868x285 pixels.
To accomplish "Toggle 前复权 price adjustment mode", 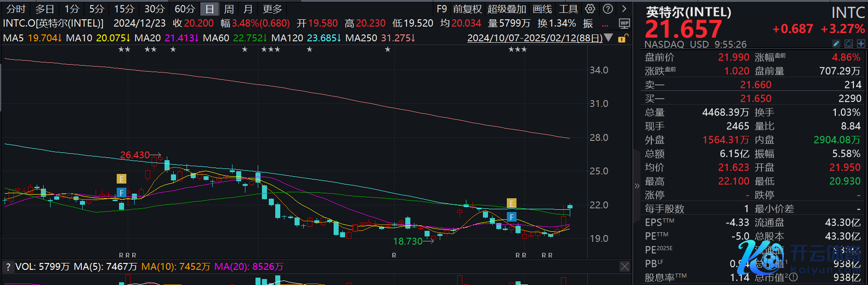I will [x=467, y=9].
